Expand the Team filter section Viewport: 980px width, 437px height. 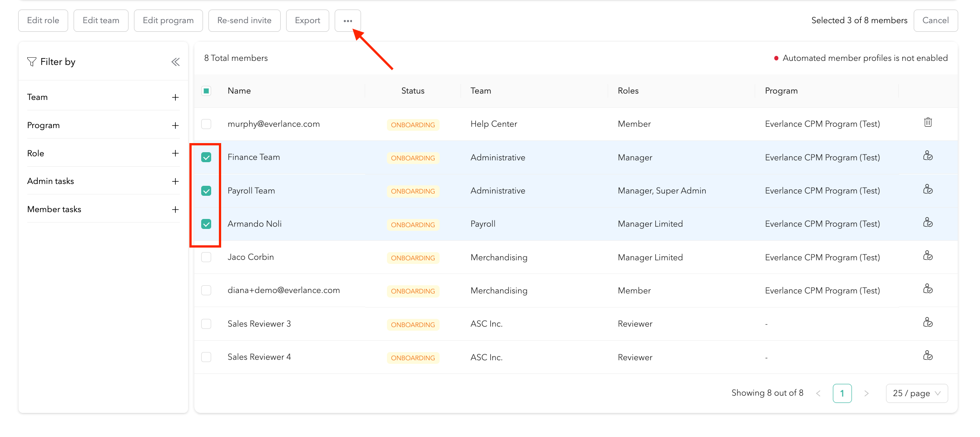pyautogui.click(x=175, y=98)
